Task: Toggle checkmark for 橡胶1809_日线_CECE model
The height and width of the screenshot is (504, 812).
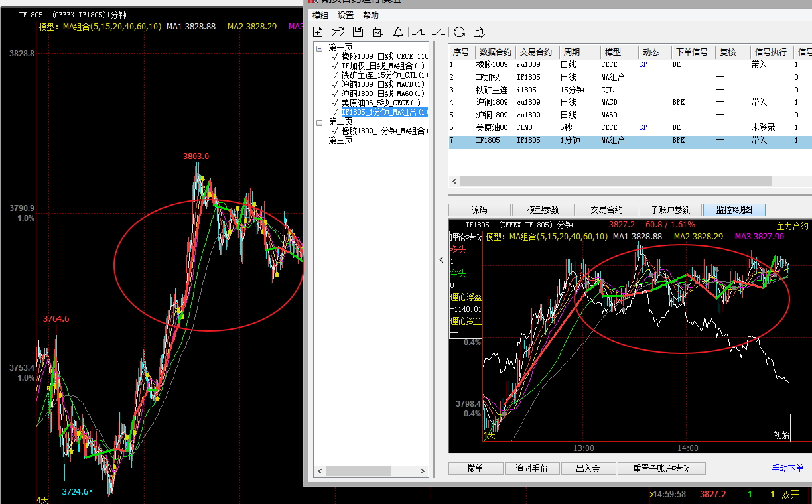Action: (x=336, y=57)
